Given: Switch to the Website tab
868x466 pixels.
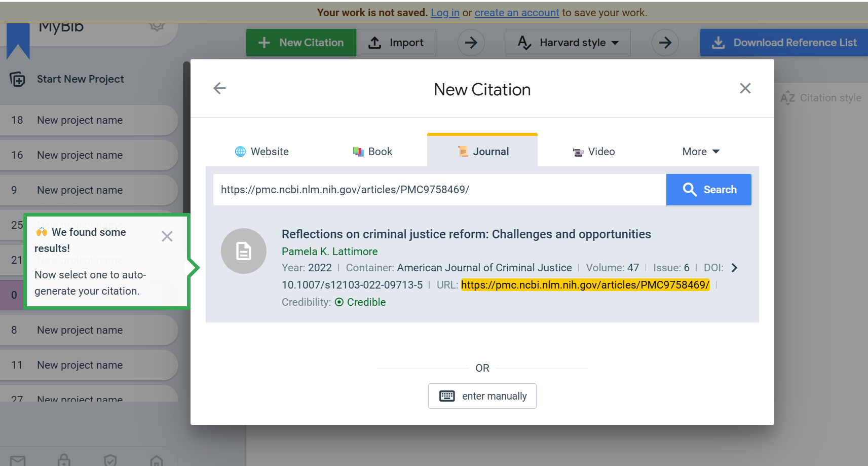Looking at the screenshot, I should 262,152.
